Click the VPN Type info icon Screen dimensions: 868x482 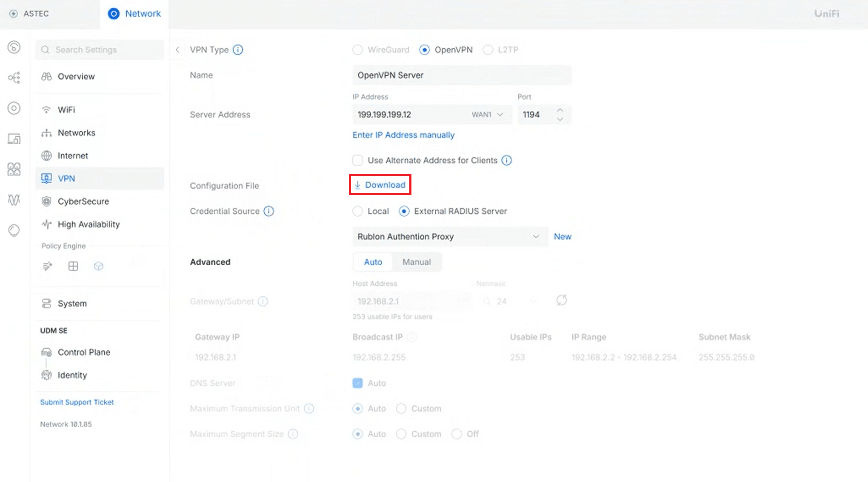(238, 50)
